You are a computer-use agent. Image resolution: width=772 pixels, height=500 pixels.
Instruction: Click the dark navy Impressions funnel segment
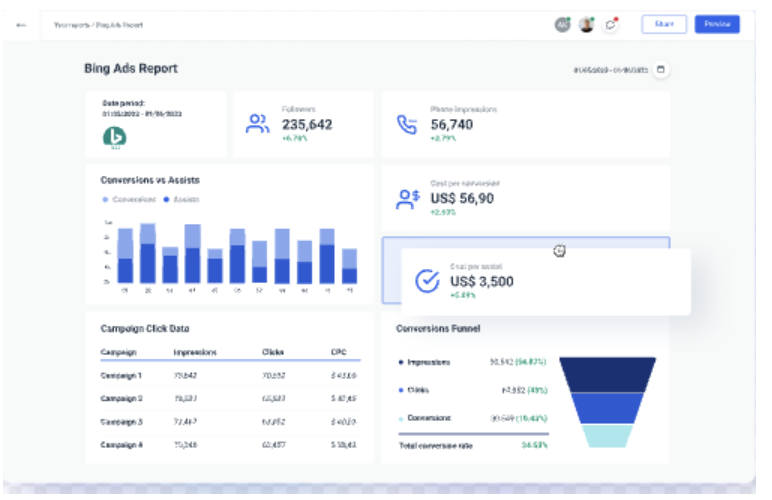point(608,375)
